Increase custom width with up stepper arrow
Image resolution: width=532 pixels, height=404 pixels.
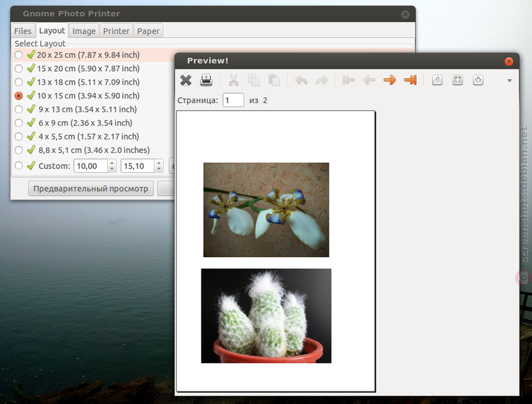(112, 163)
